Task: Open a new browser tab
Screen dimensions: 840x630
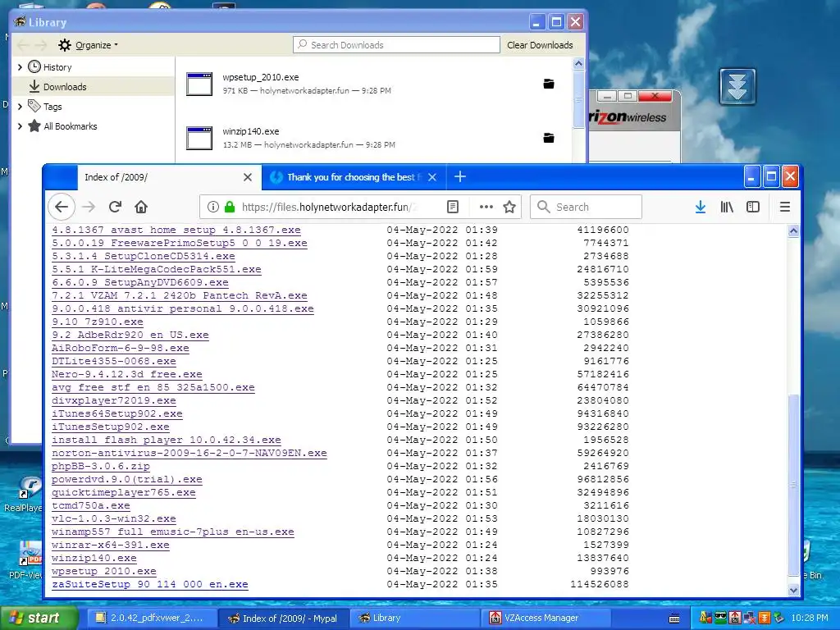Action: point(459,177)
